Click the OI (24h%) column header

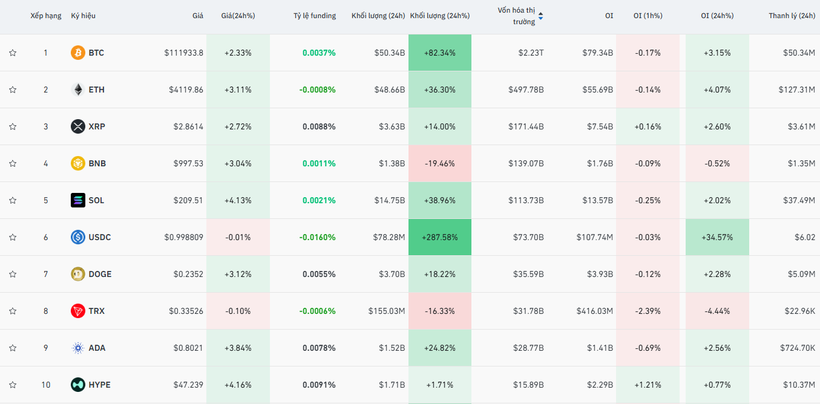(x=716, y=16)
